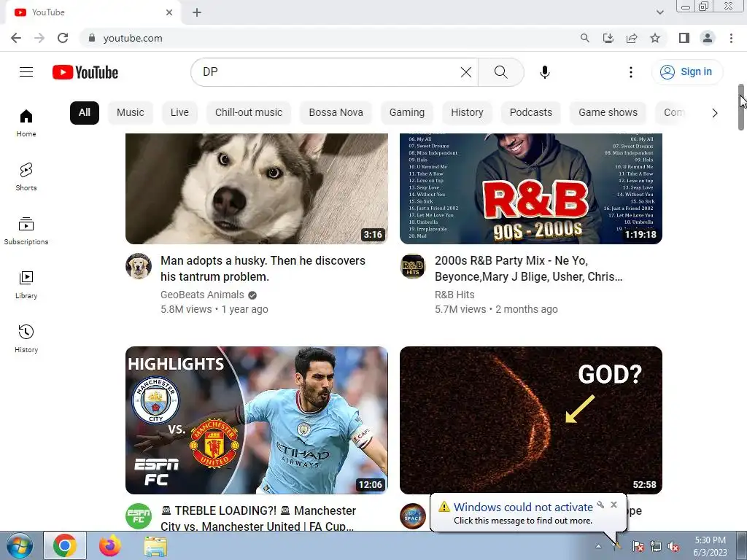Click the YouTube logo
Screen dimensions: 747x560
coord(85,72)
